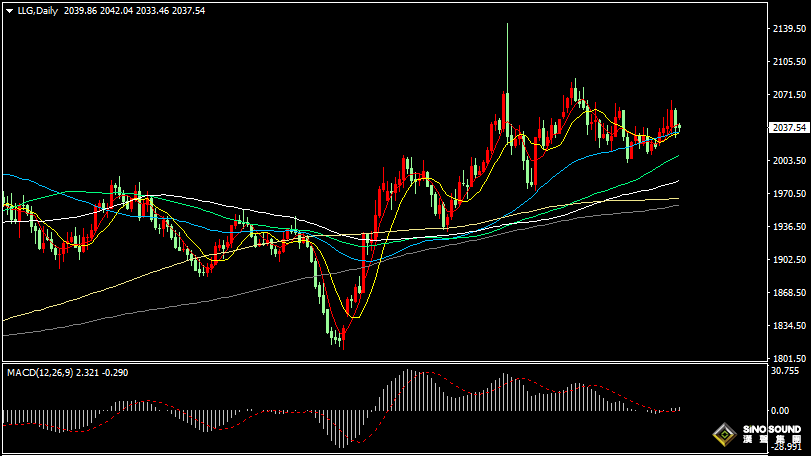
Task: Click the Sino Sound diamond logo icon
Action: click(719, 435)
